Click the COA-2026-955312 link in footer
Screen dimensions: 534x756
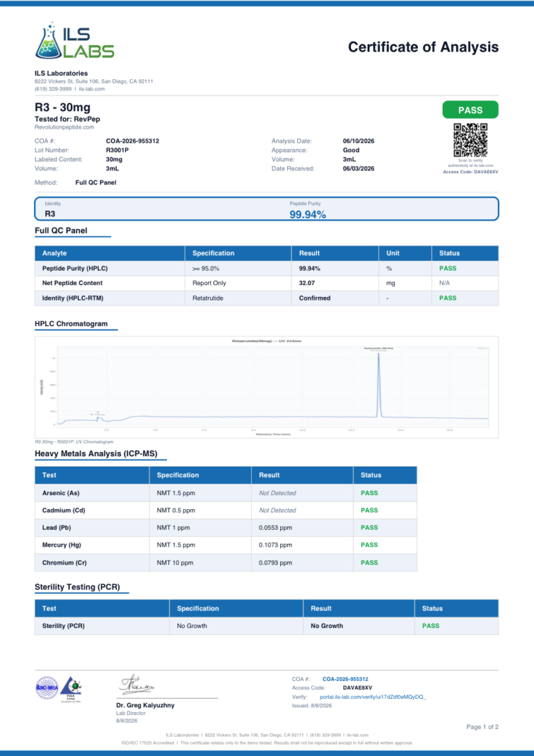345,679
